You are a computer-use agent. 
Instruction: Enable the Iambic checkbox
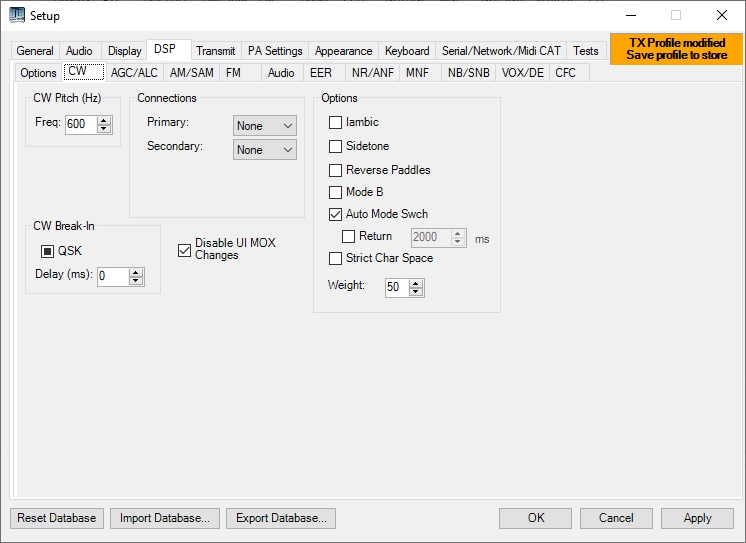336,122
